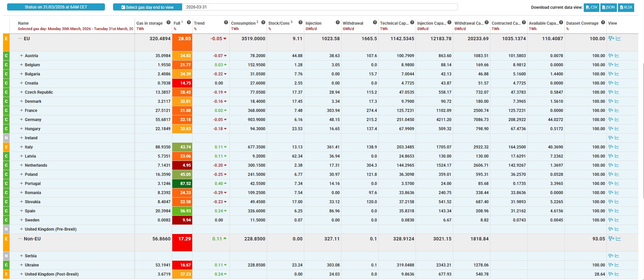This screenshot has height=280, width=644.
Task: Open the flow diagram icon for Ukraine
Action: coord(610,265)
